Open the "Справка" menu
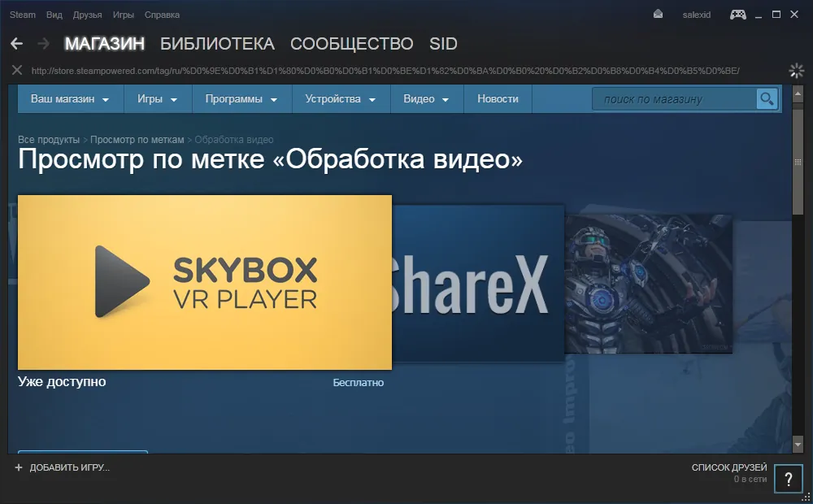This screenshot has width=813, height=504. pyautogui.click(x=162, y=15)
